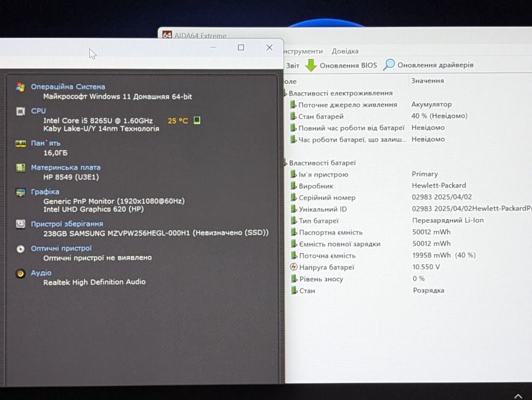Open the Графіка section link

[x=45, y=191]
